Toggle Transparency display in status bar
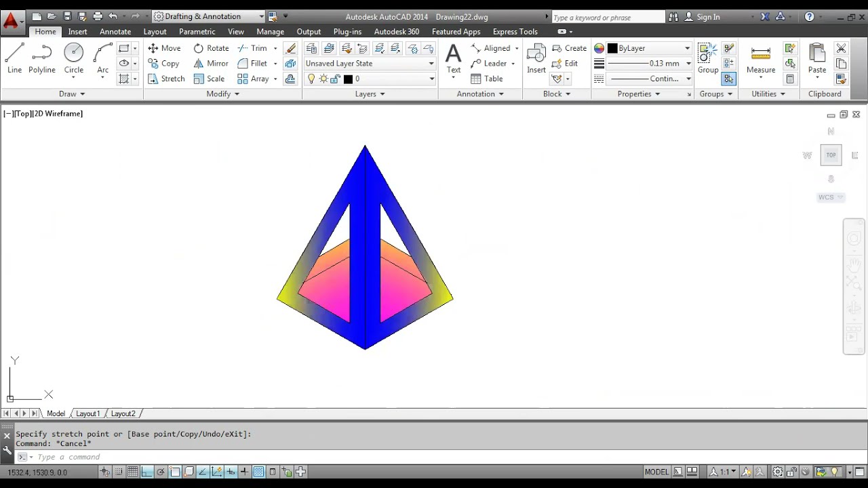868x488 pixels. pos(258,472)
